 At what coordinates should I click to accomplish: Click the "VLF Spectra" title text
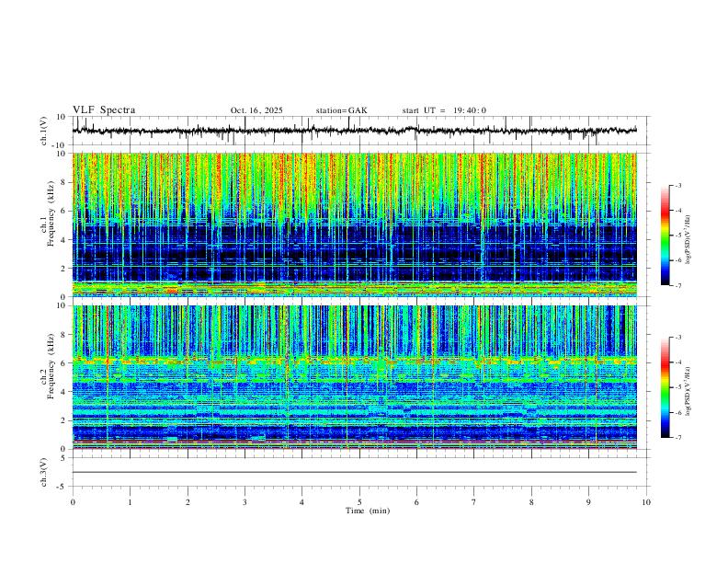(x=104, y=110)
